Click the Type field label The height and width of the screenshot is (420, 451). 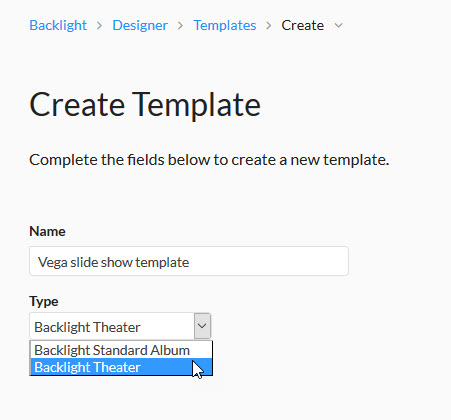[44, 301]
